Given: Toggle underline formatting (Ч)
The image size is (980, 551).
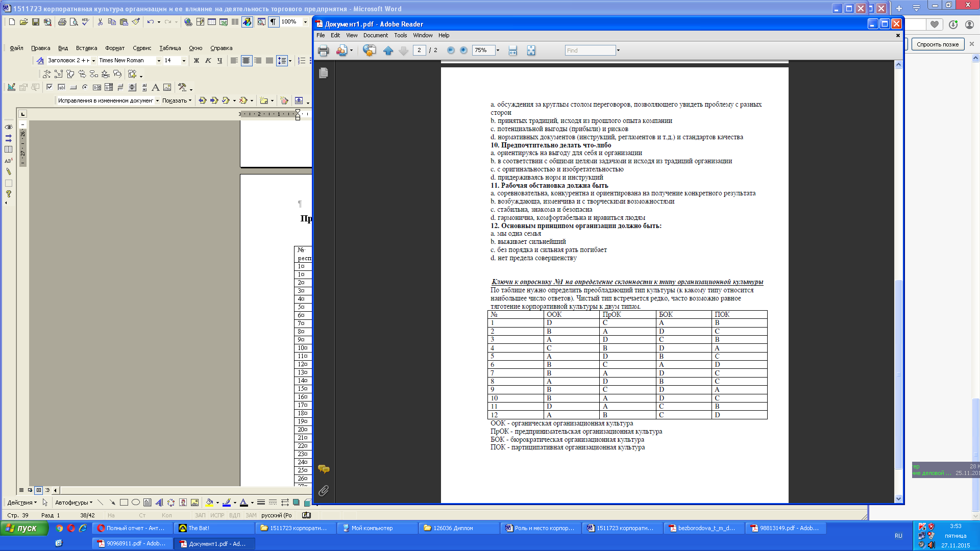Looking at the screenshot, I should (220, 61).
